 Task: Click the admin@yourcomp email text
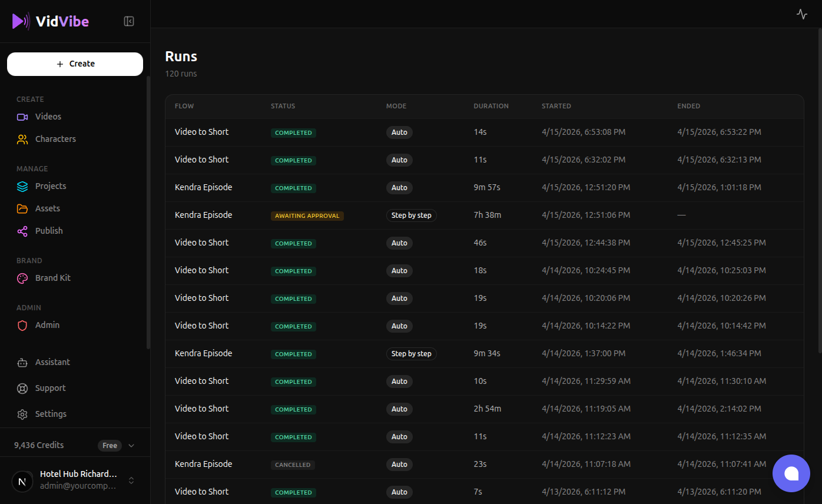(78, 486)
